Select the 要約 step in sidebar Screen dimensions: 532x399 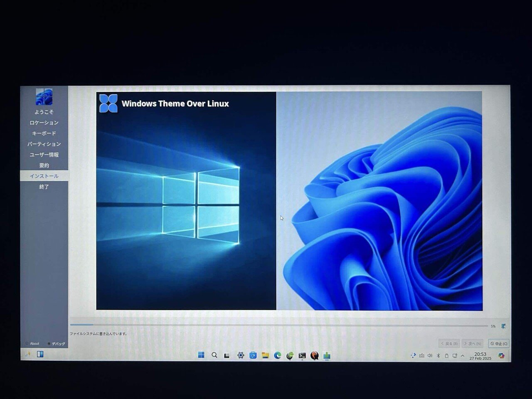44,165
